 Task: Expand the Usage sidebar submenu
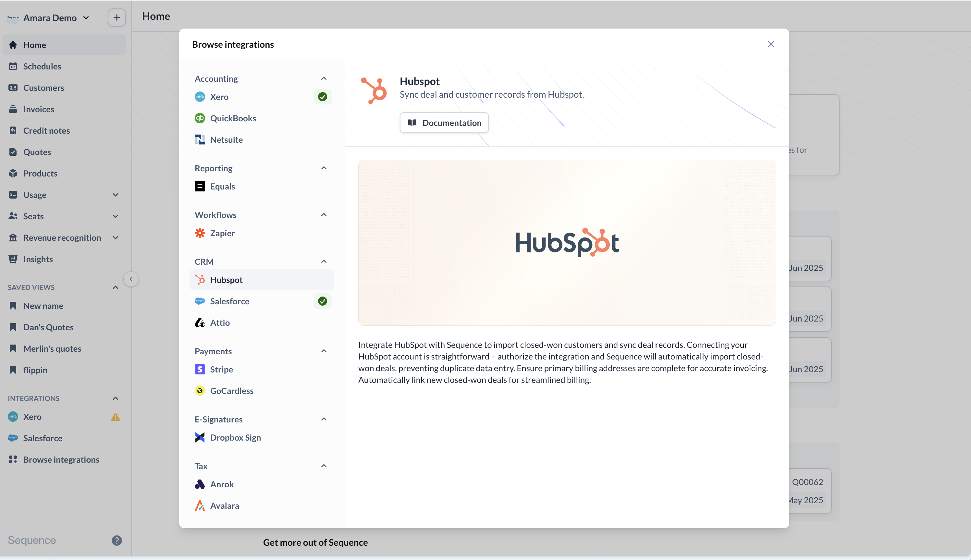coord(116,195)
